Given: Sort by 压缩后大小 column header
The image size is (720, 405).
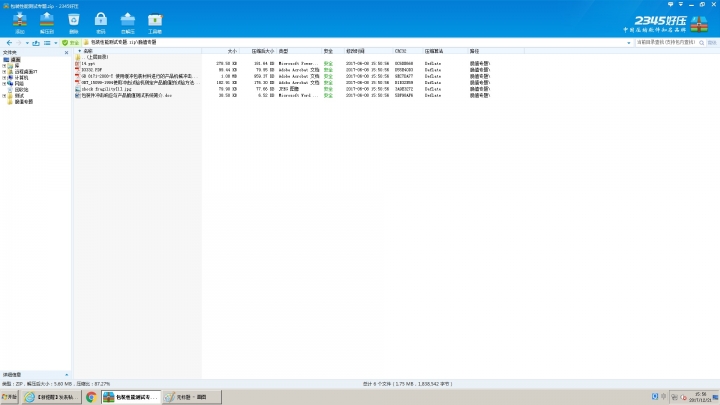Looking at the screenshot, I should (262, 50).
